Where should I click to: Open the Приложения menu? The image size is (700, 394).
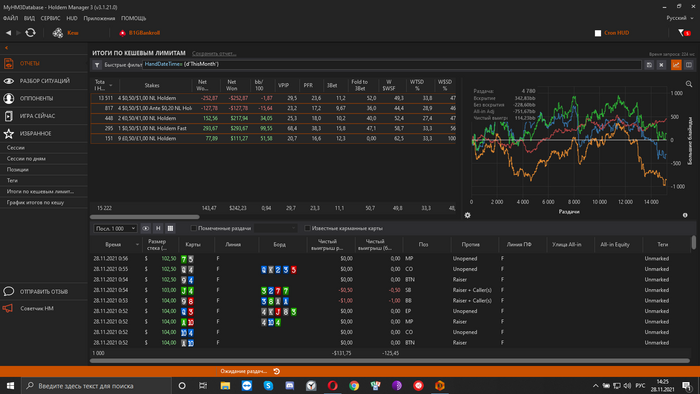tap(99, 18)
